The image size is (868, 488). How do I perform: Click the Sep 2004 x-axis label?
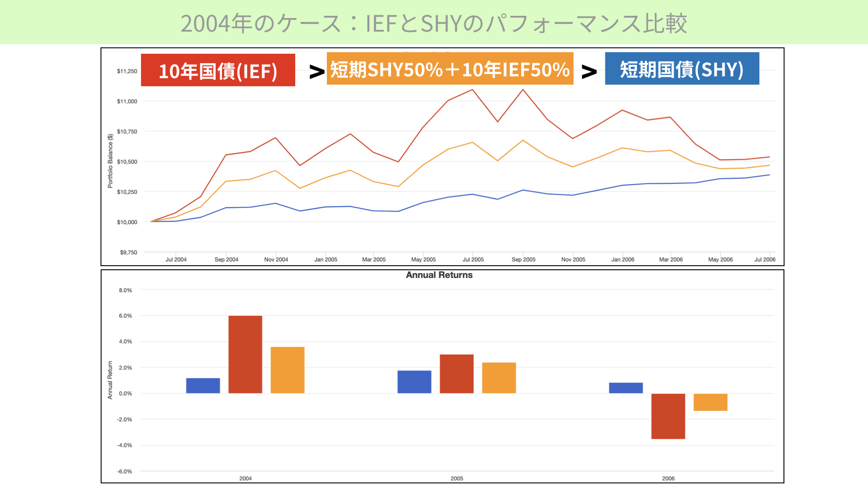point(226,259)
